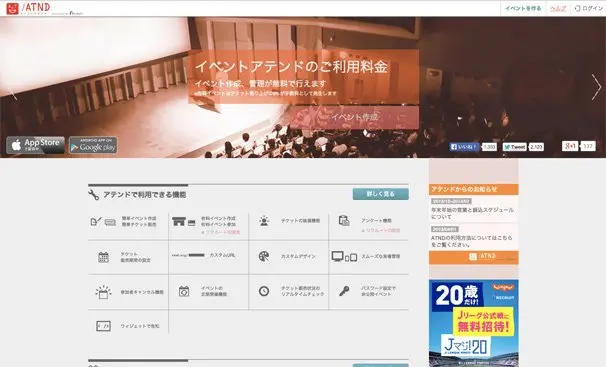The height and width of the screenshot is (367, 606).
Task: Click the Facebook いいね button
Action: [x=464, y=147]
